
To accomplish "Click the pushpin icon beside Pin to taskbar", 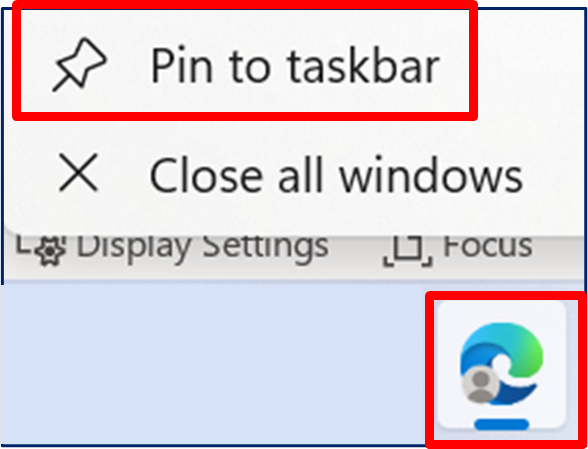I will tap(80, 65).
